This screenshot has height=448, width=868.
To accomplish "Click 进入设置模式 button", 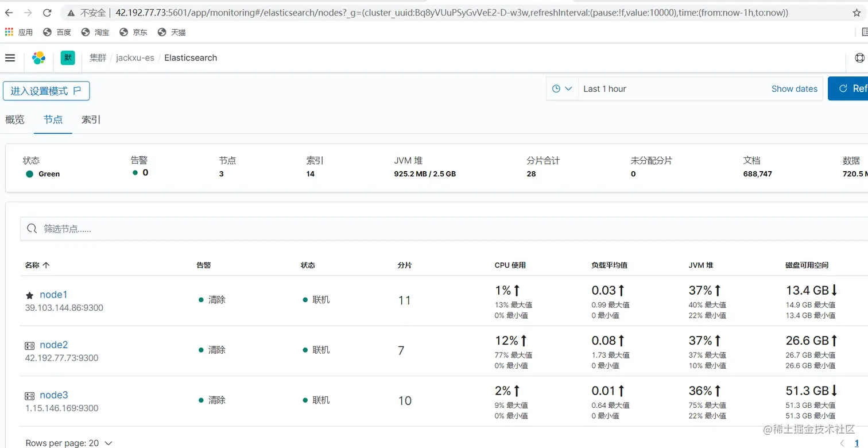I will (46, 91).
